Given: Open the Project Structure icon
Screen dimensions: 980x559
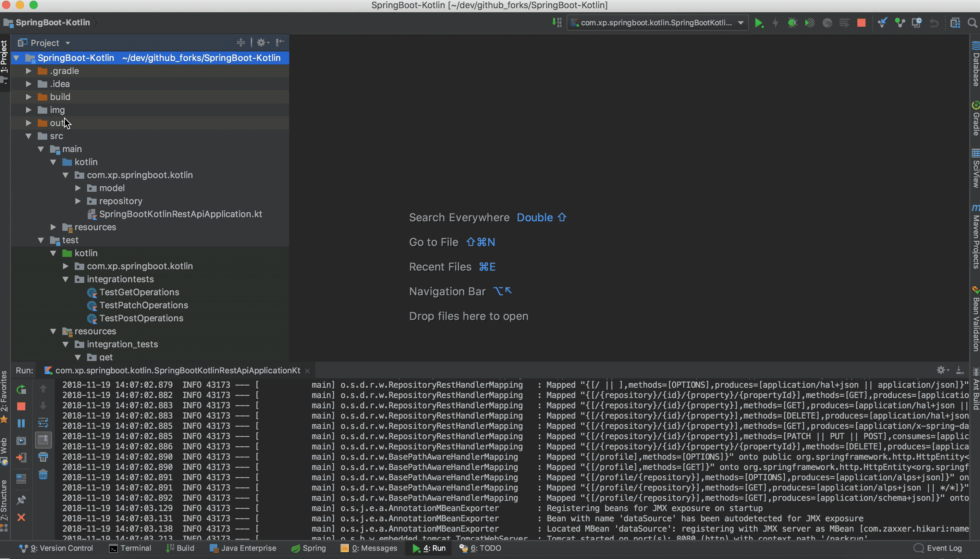Looking at the screenshot, I should (x=955, y=23).
